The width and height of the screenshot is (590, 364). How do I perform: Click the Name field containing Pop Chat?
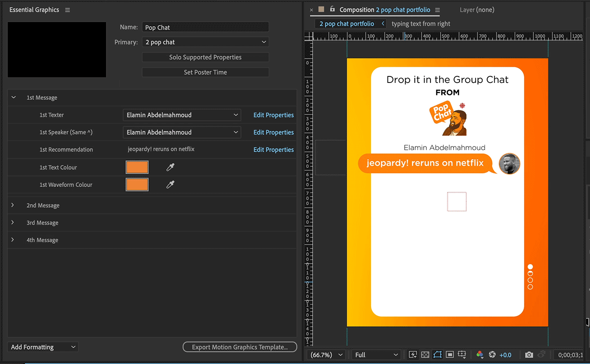click(x=205, y=27)
